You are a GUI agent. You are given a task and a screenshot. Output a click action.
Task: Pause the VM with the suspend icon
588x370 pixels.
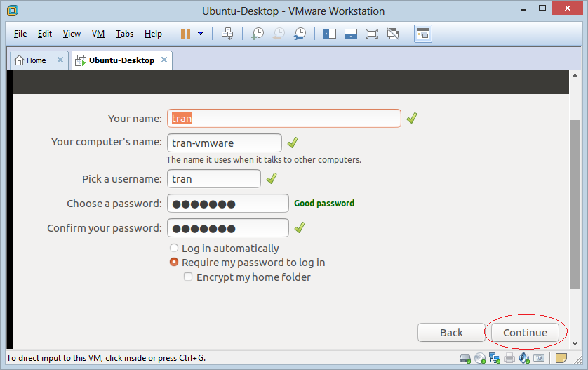point(185,34)
